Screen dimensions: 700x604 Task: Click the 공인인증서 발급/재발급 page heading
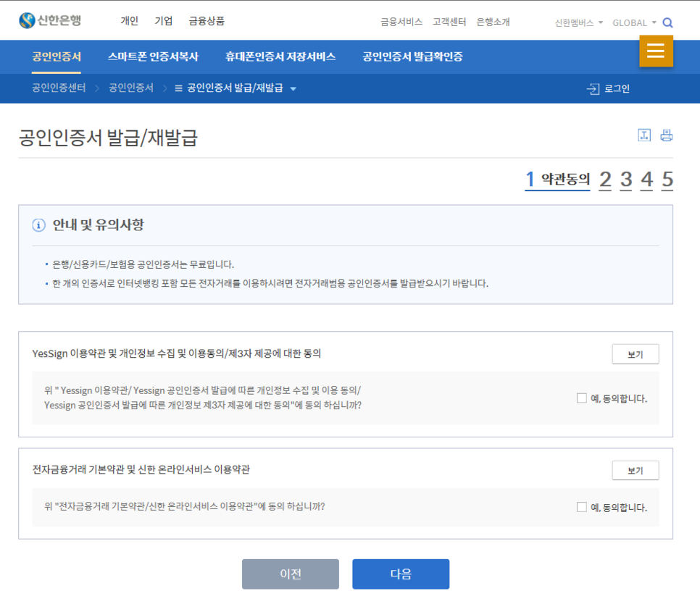(x=108, y=138)
